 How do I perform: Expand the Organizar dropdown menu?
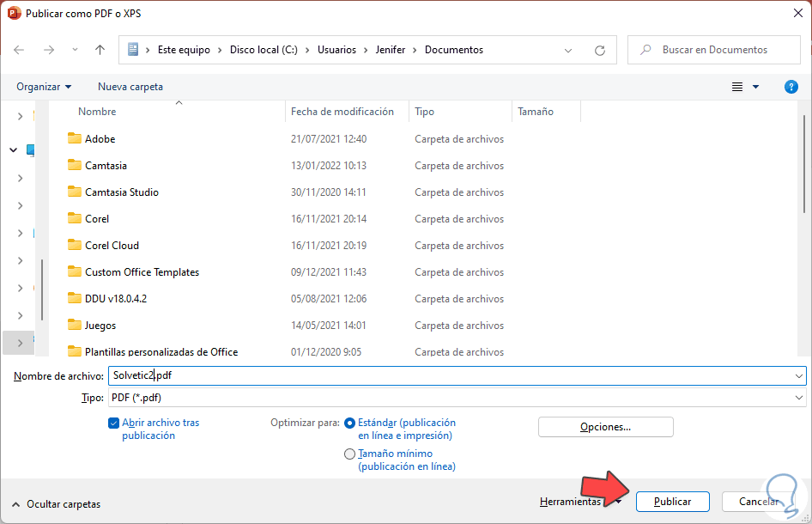44,87
